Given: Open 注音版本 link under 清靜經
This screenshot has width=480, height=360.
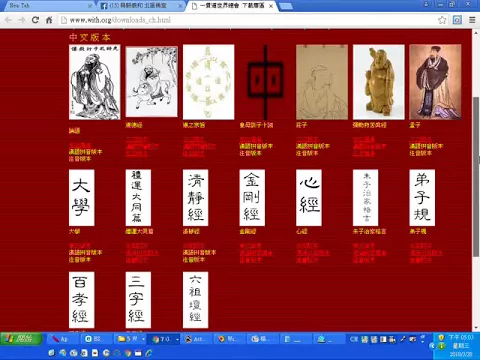Looking at the screenshot, I should 194,259.
